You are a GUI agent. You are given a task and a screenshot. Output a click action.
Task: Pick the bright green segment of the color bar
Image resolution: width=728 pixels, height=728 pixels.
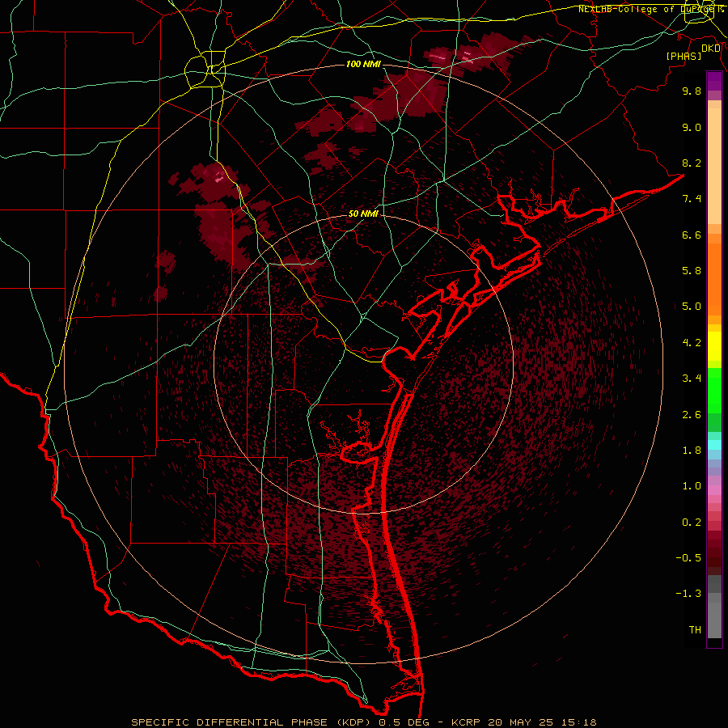pyautogui.click(x=714, y=391)
